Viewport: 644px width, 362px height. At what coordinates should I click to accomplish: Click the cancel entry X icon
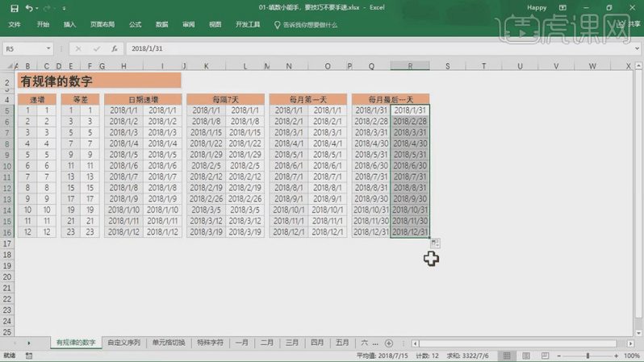tap(78, 49)
